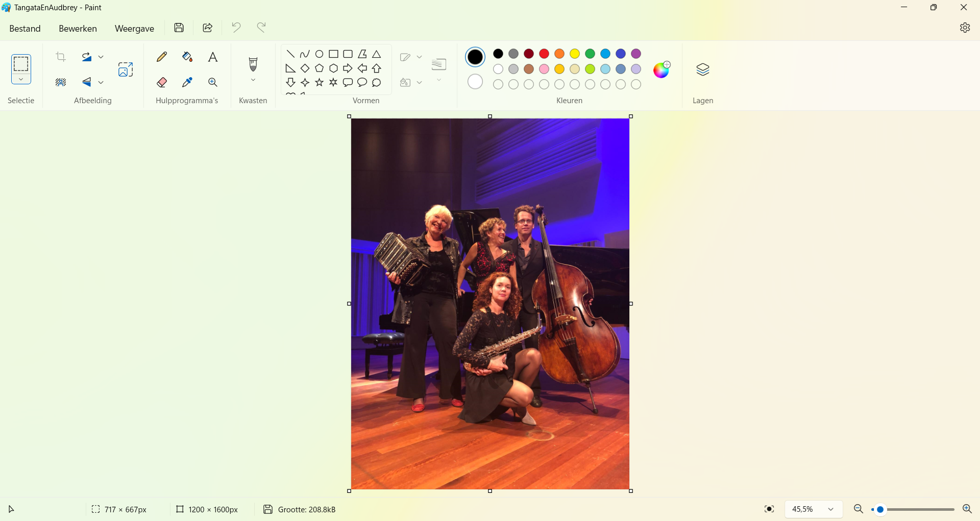This screenshot has height=521, width=980.
Task: Select the Eraser tool
Action: (162, 82)
